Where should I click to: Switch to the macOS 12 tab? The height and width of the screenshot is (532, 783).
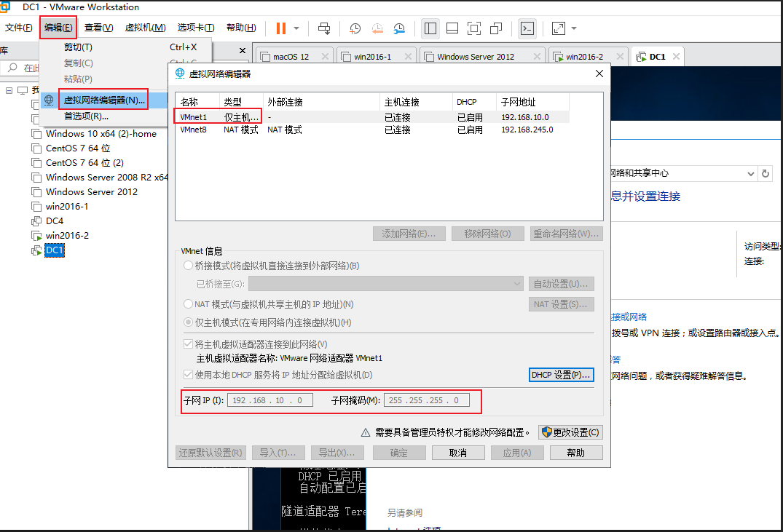[x=291, y=56]
